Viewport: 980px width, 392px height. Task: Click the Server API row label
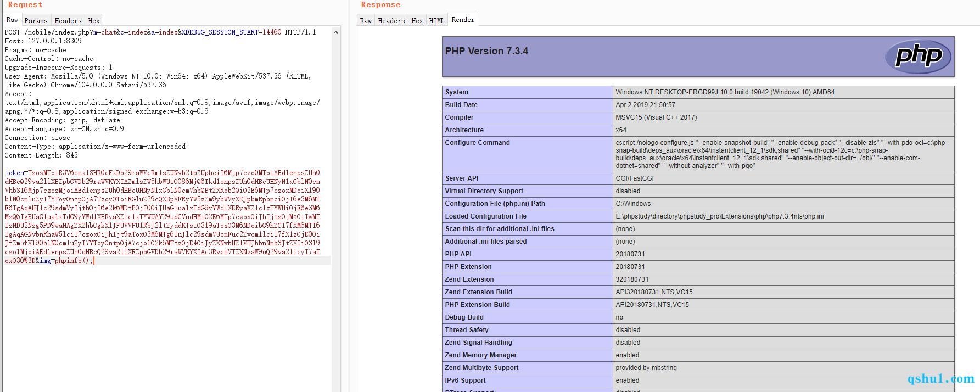(462, 178)
